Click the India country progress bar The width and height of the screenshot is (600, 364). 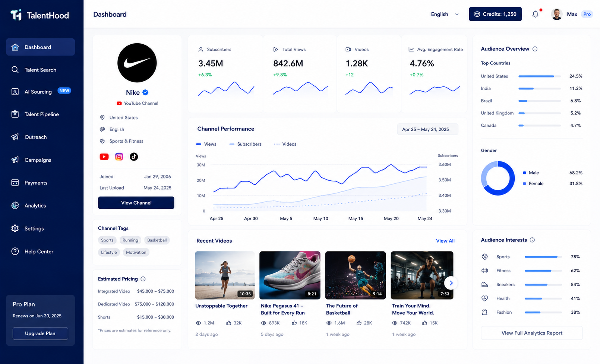click(x=540, y=88)
